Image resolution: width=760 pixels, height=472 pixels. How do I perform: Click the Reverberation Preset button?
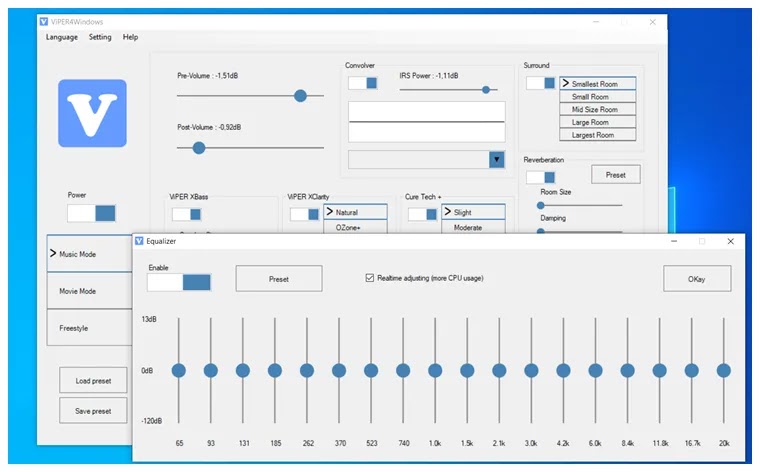click(x=616, y=175)
